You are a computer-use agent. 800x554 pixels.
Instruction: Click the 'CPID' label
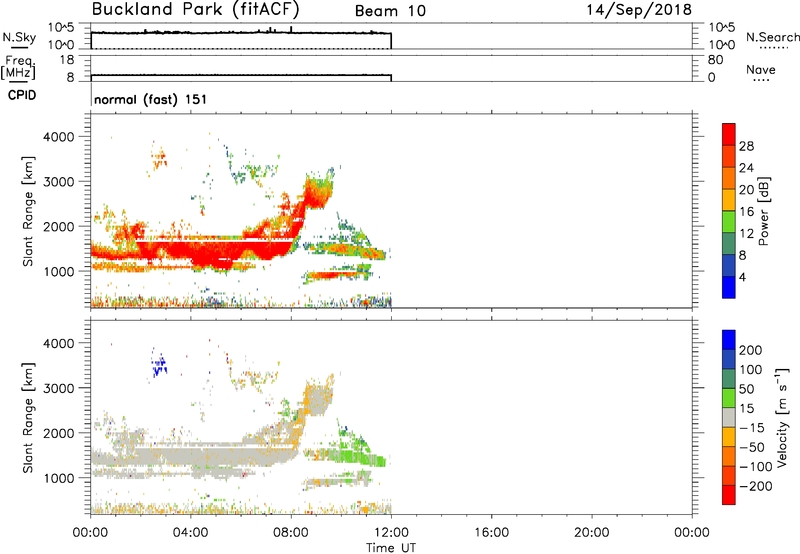tap(22, 95)
